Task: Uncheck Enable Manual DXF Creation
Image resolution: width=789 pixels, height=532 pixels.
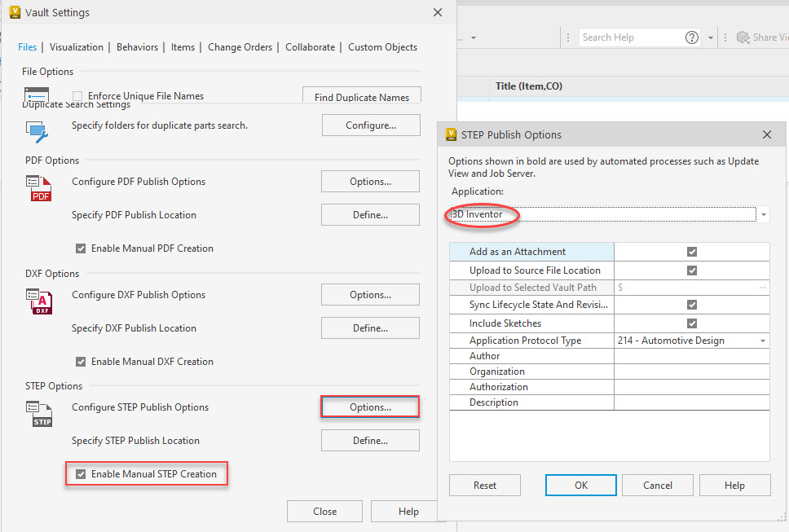Action: (x=81, y=362)
